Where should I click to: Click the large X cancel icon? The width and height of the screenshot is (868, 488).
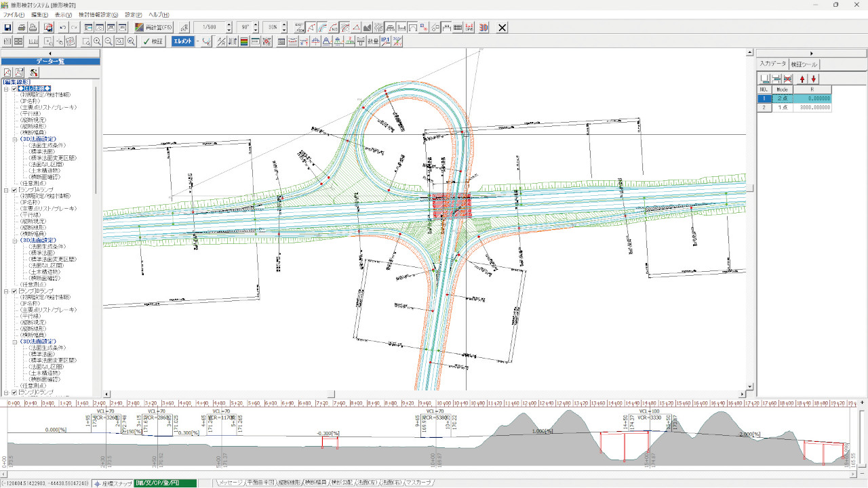[x=502, y=28]
